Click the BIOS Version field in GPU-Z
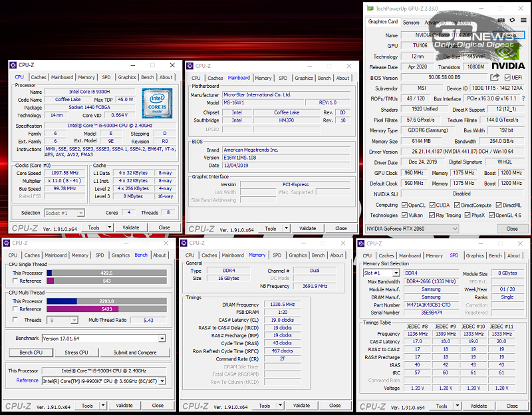This screenshot has width=532, height=415. [444, 77]
